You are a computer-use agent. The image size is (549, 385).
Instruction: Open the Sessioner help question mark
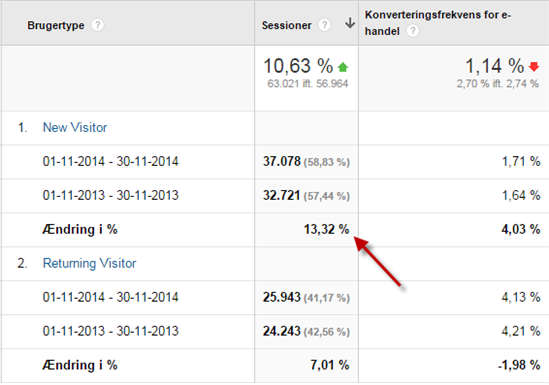coord(324,25)
